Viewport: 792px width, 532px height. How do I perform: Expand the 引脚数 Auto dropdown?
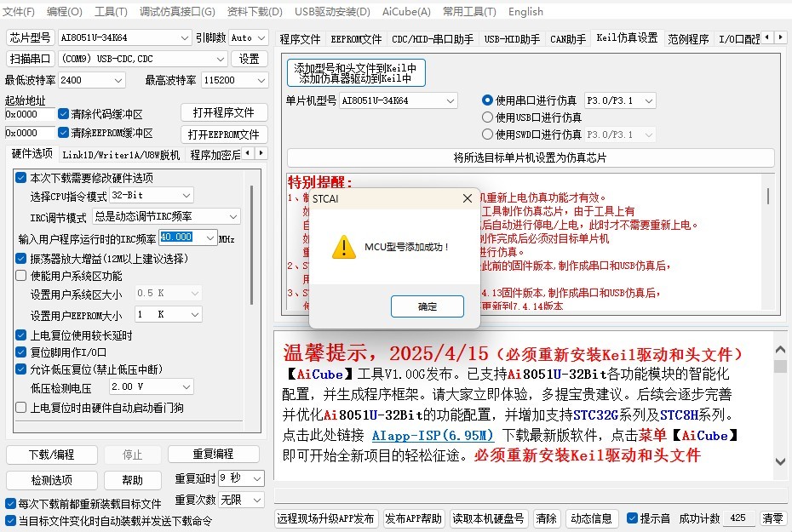tap(261, 37)
